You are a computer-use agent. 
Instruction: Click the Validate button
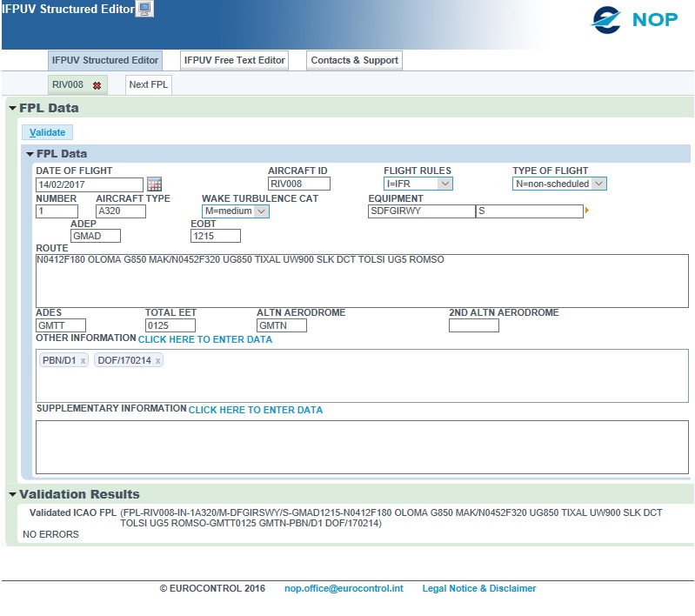coord(48,132)
